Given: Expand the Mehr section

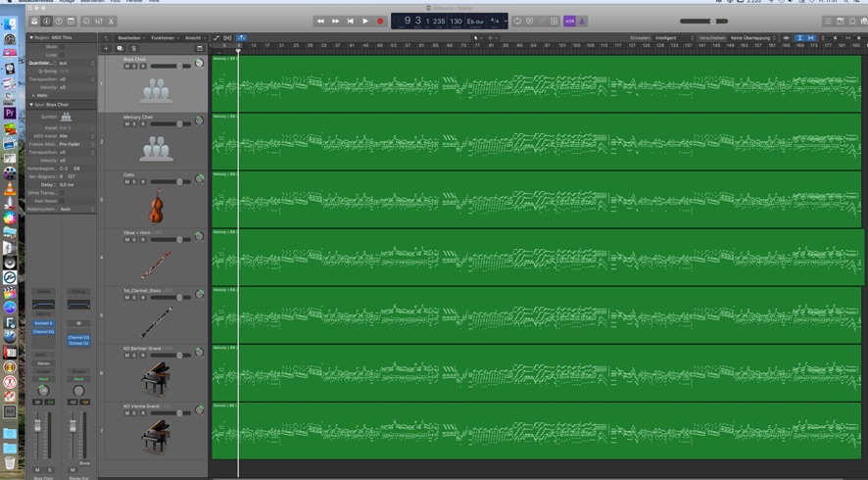Looking at the screenshot, I should (33, 95).
